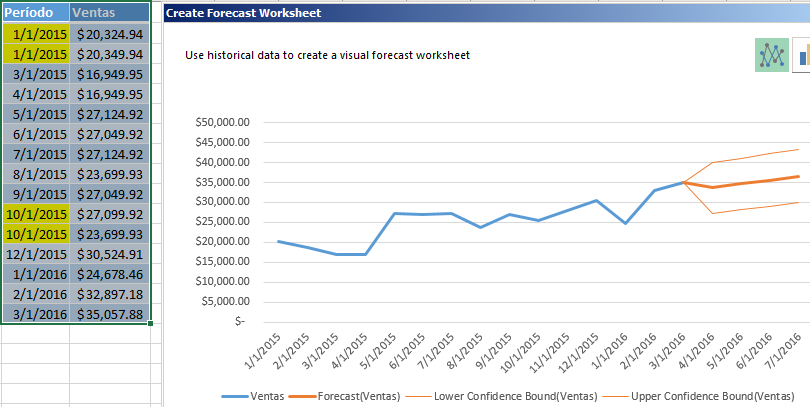Viewport: 810px width, 407px height.
Task: Select the column chart forecast type icon
Action: click(x=802, y=56)
